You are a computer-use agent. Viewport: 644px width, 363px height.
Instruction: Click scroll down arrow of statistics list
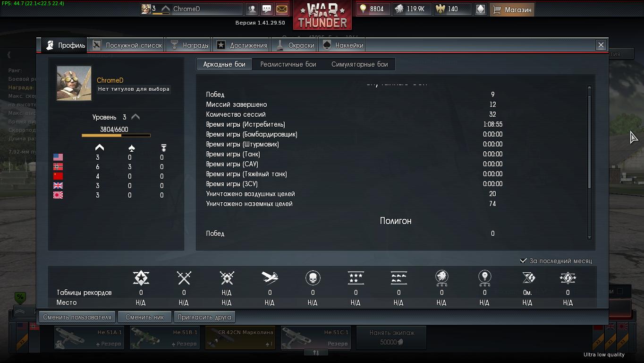(x=589, y=237)
